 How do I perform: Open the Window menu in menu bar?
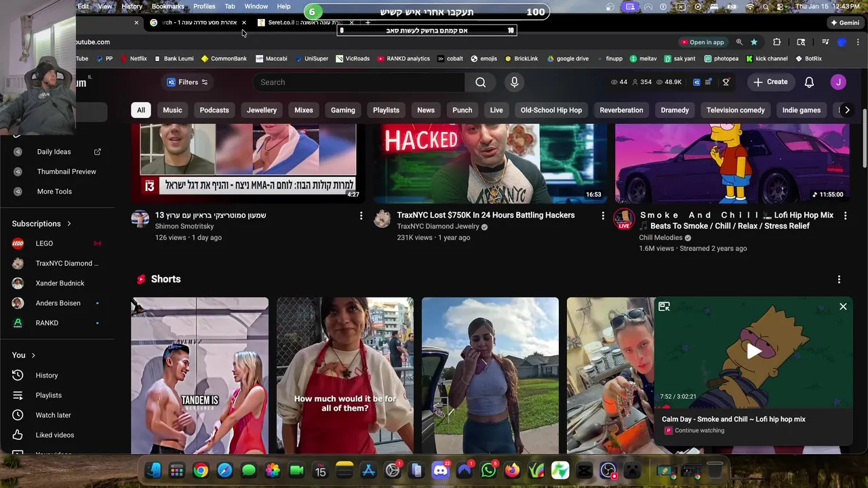pyautogui.click(x=256, y=7)
